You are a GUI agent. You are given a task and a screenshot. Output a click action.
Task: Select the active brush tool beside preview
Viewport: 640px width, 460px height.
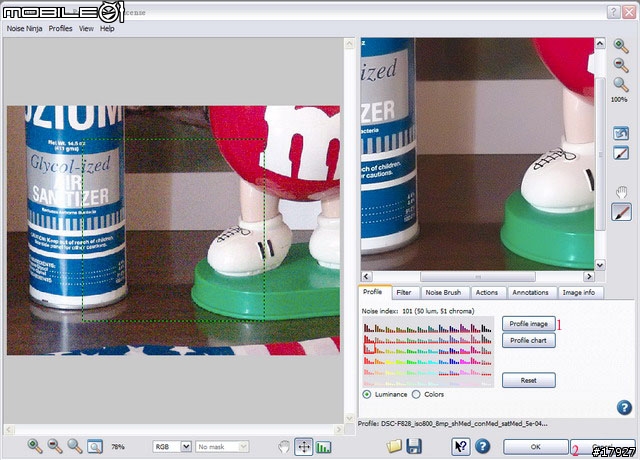coord(621,212)
